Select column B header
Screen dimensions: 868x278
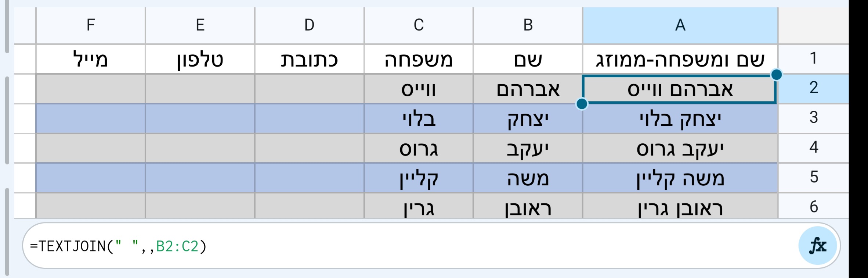[x=527, y=25]
